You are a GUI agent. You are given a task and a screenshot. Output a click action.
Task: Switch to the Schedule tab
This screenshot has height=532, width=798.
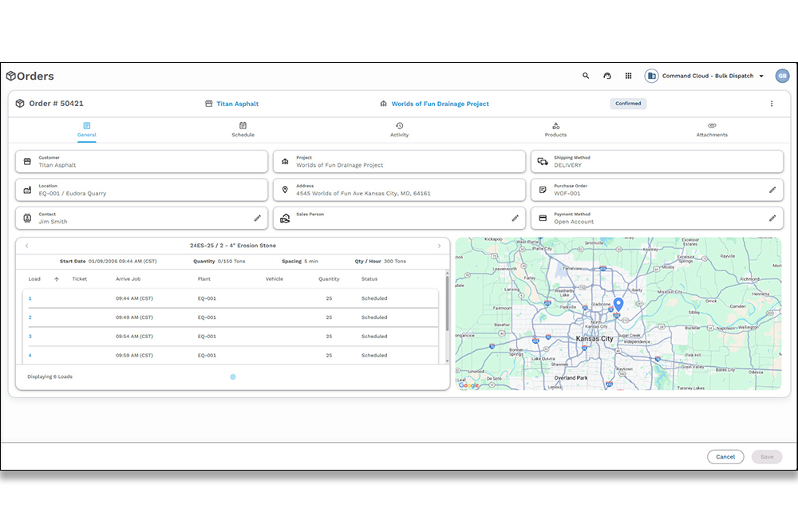243,129
